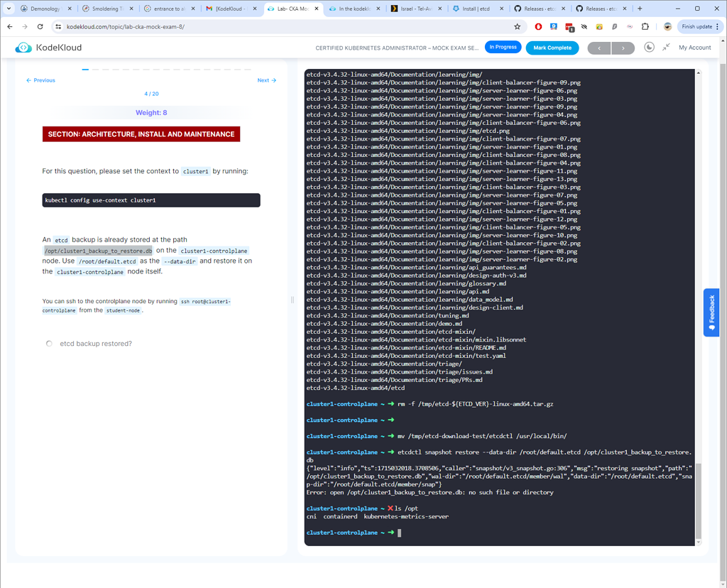Open the tab search dropdown arrow
The width and height of the screenshot is (727, 588).
coord(9,9)
